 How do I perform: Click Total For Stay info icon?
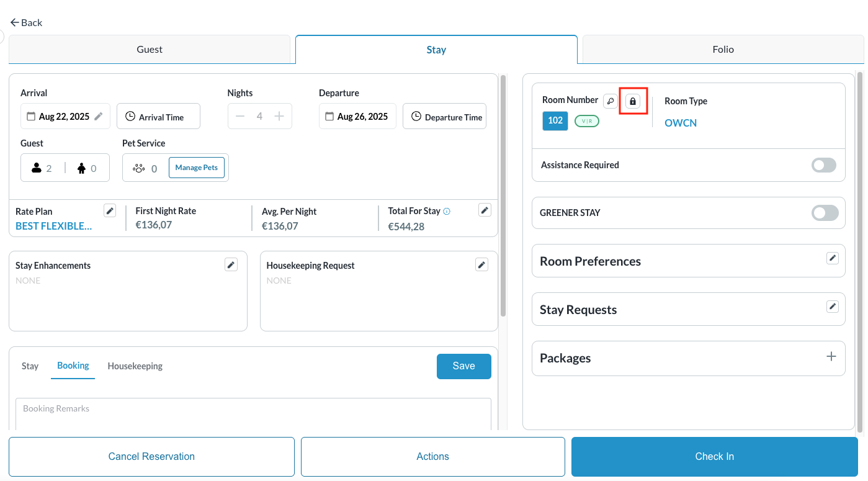point(447,211)
